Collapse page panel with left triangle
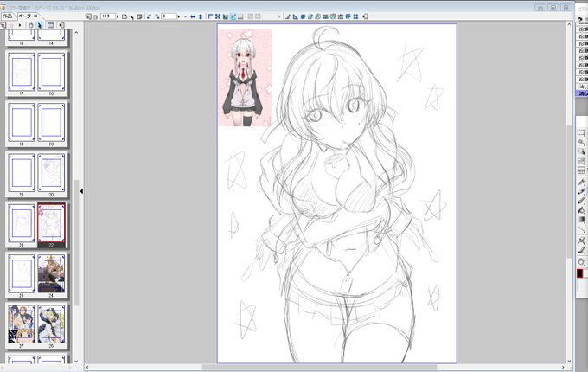The width and height of the screenshot is (588, 372). pos(81,191)
